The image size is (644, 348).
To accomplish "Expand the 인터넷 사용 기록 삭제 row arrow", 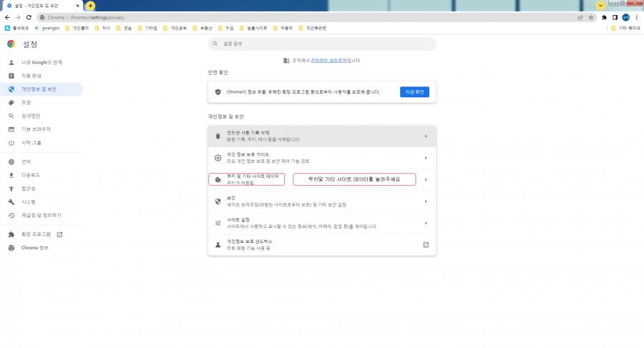I will click(x=426, y=136).
